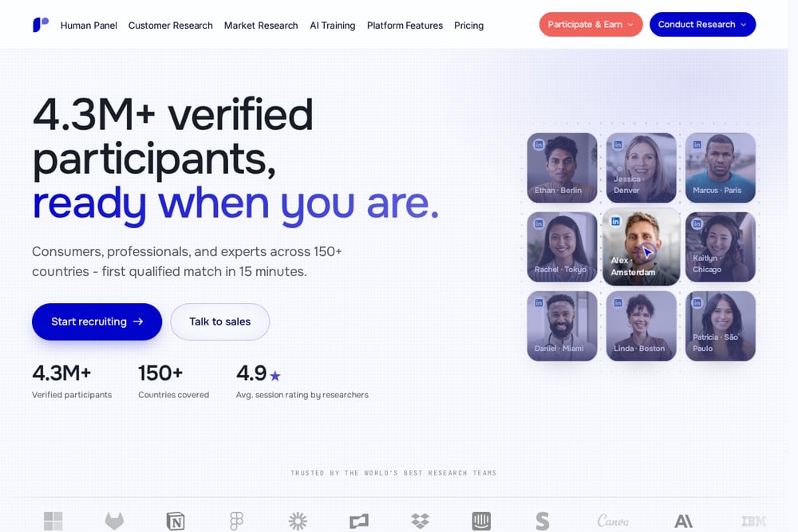This screenshot has width=798, height=532.
Task: Click 'Avg. session rating by researchers' text
Action: 302,395
